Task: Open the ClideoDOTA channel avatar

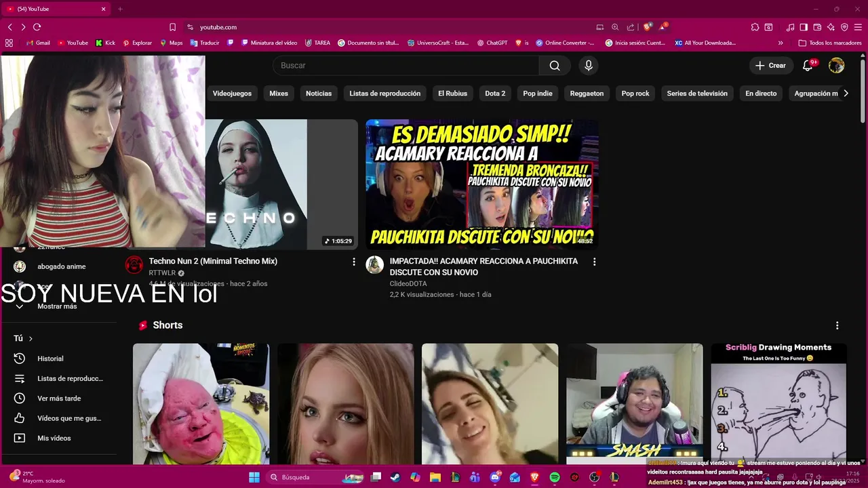Action: (x=375, y=264)
